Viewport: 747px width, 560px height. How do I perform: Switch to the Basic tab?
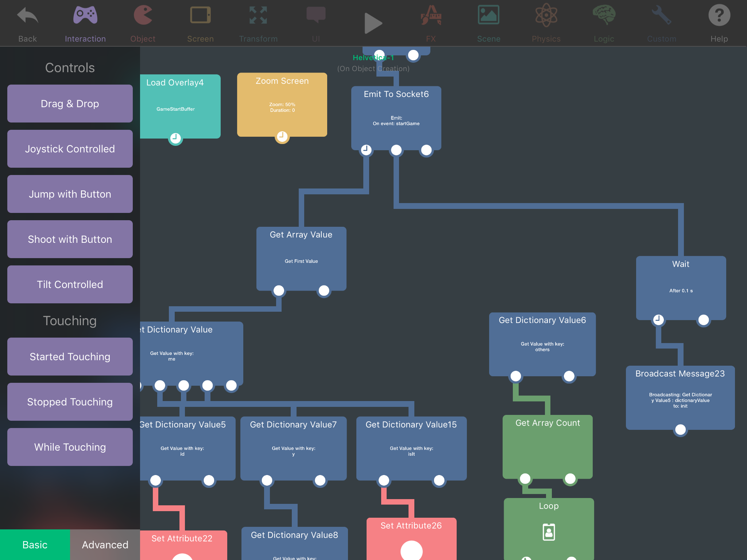(35, 545)
